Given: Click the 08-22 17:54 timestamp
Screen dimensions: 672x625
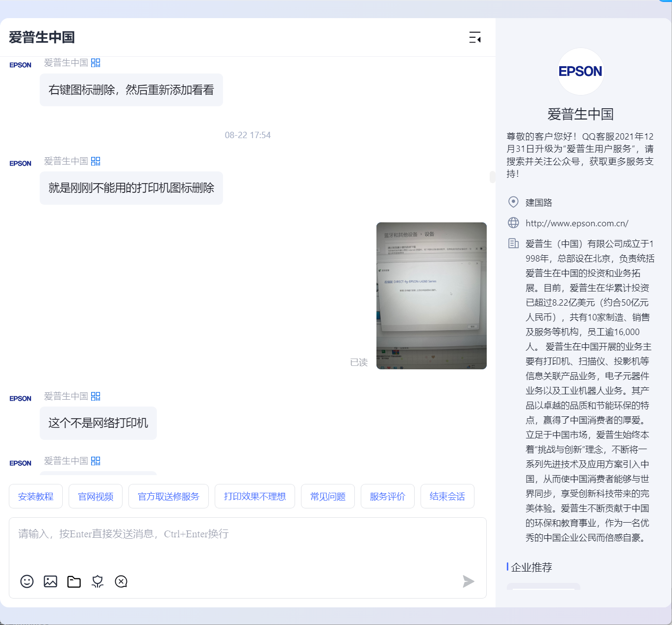Looking at the screenshot, I should pyautogui.click(x=248, y=135).
